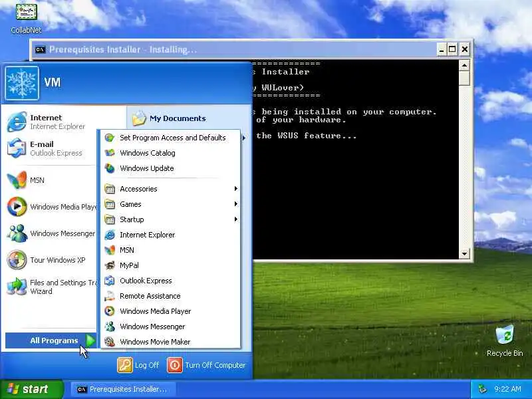The width and height of the screenshot is (532, 399).
Task: Minimize the Prerequisites Installer window
Action: 441,49
